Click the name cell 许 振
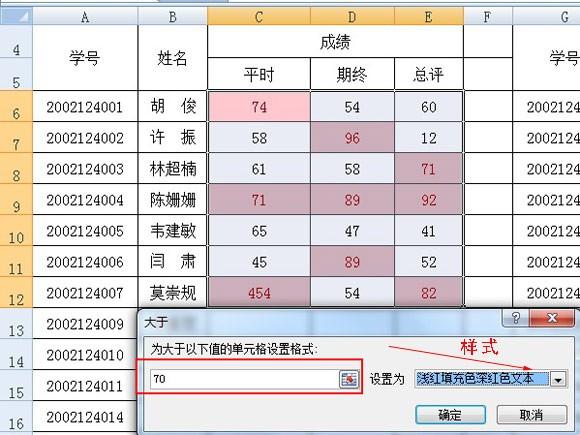The image size is (580, 435). point(173,138)
